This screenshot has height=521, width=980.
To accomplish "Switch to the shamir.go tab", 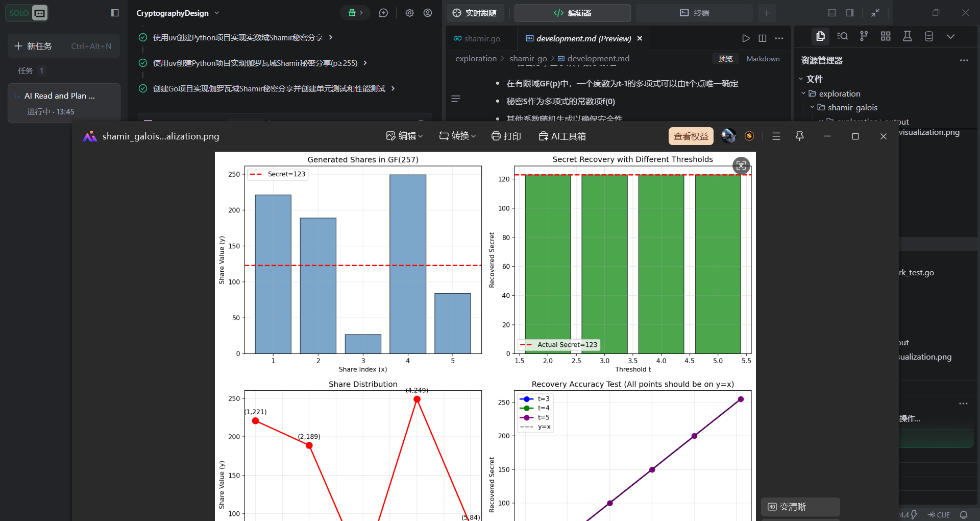I will pos(477,38).
